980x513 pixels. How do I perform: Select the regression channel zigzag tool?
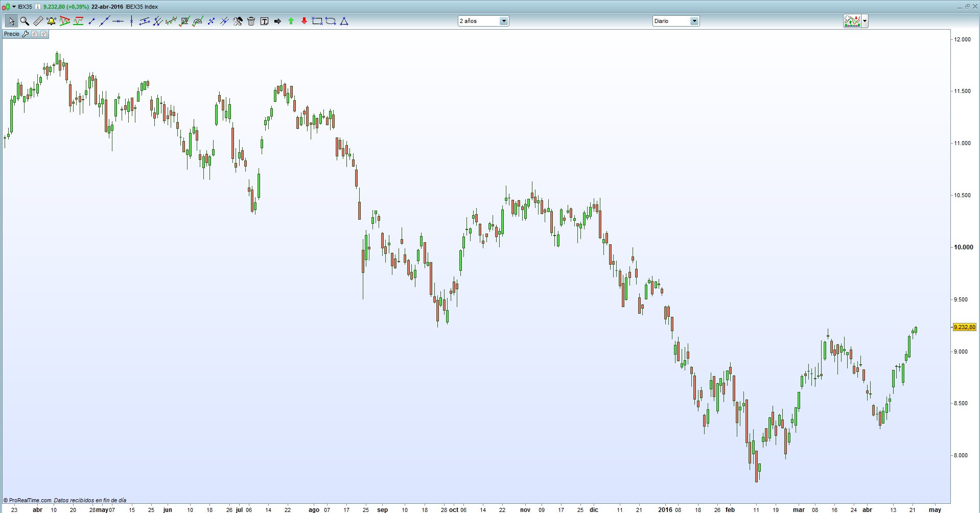[x=171, y=21]
